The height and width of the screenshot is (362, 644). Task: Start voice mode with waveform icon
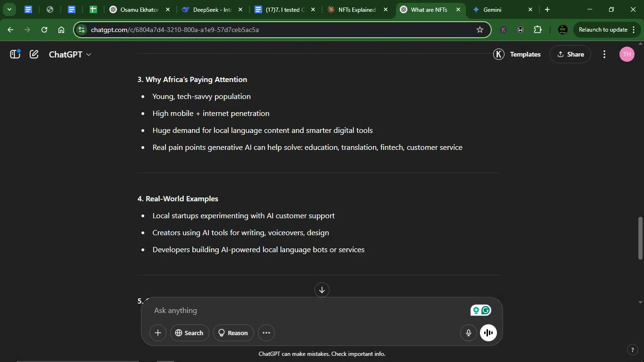(x=488, y=333)
